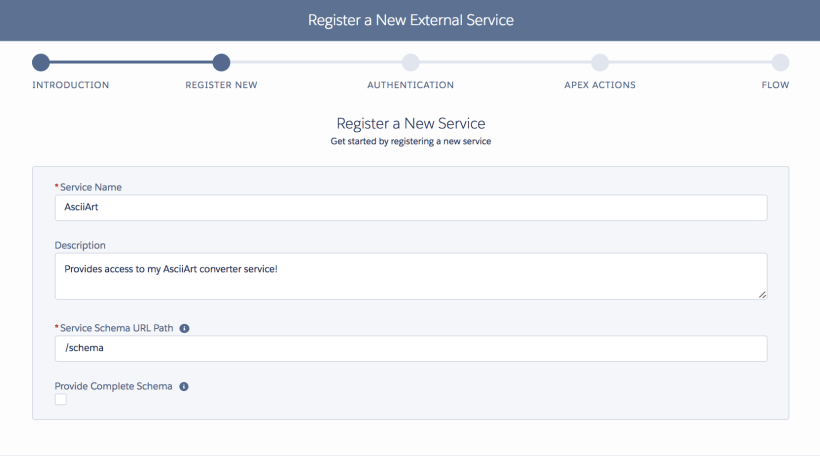Click the Register a New External Service header

(x=410, y=20)
